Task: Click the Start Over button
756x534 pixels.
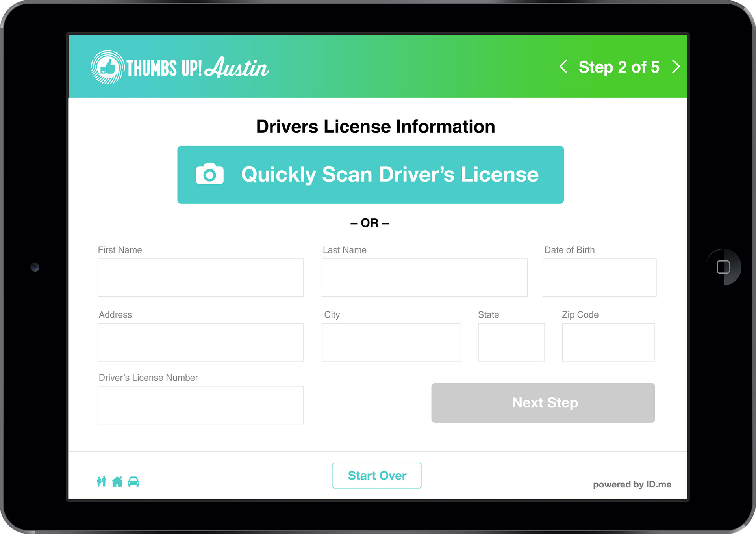Action: pyautogui.click(x=376, y=475)
